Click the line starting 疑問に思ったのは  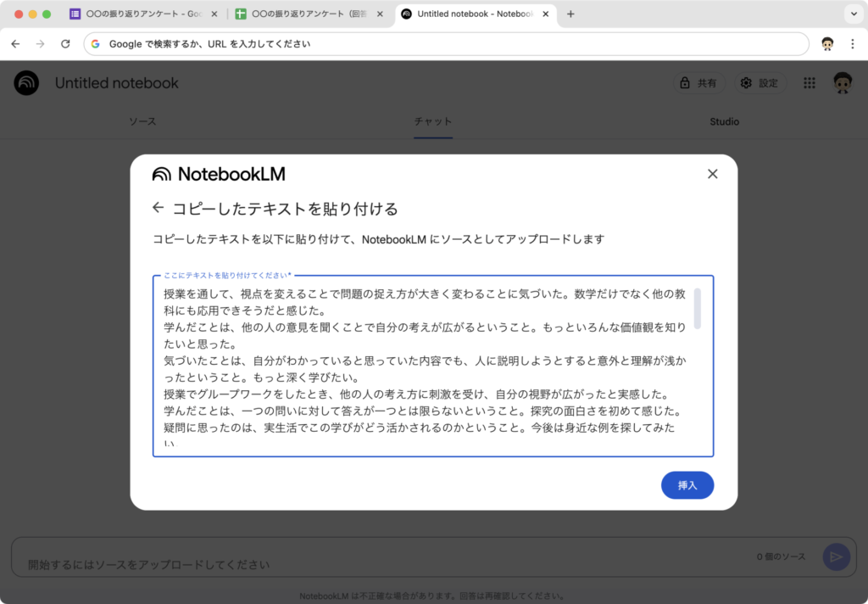pos(419,428)
